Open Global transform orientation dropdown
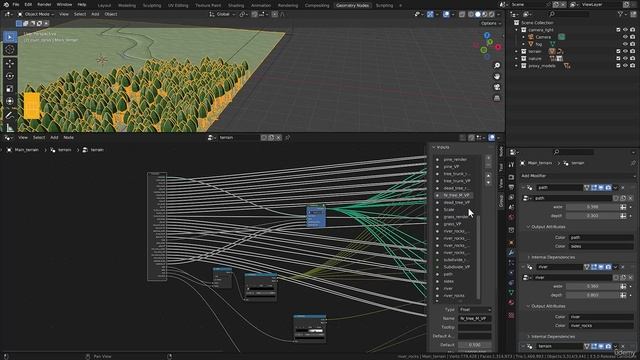 coord(222,14)
